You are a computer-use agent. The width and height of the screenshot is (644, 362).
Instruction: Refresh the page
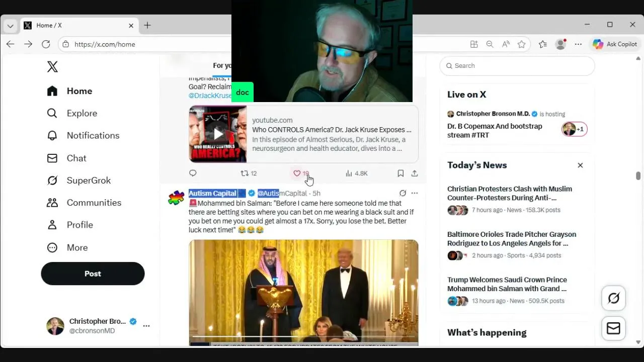[x=46, y=44]
